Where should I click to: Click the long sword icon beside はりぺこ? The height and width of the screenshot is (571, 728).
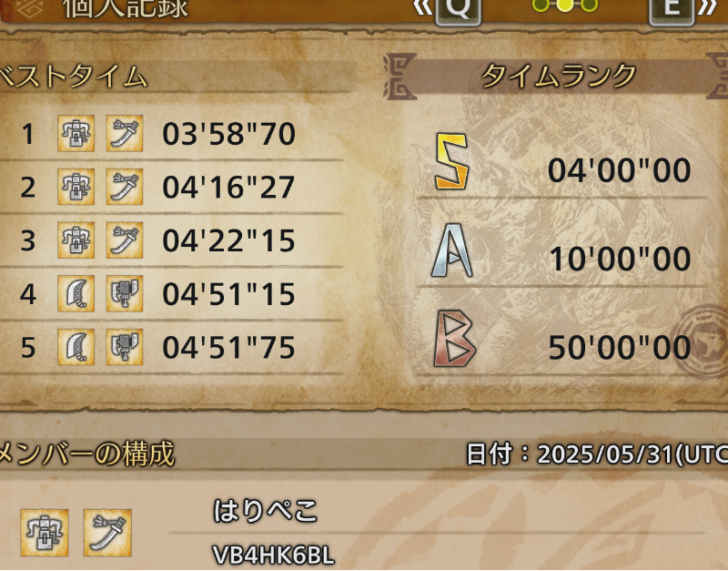coord(107,533)
